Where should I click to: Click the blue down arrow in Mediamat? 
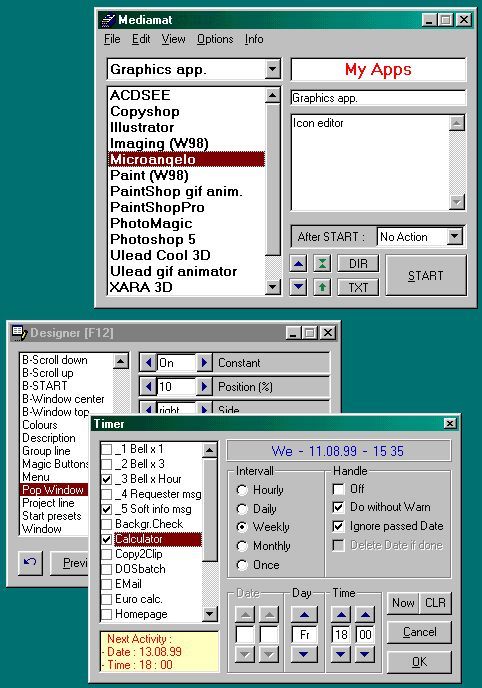tap(298, 287)
